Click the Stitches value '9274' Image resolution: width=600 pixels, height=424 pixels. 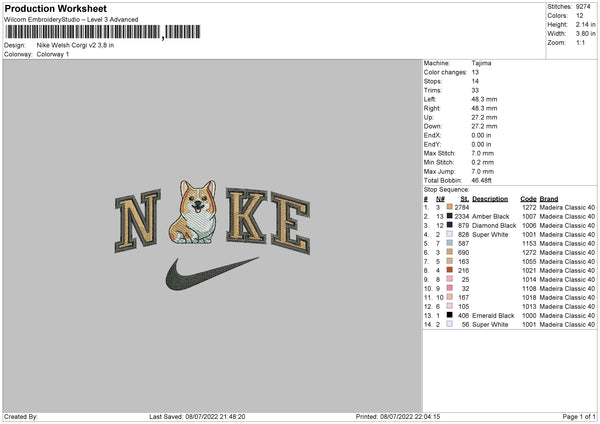(583, 7)
